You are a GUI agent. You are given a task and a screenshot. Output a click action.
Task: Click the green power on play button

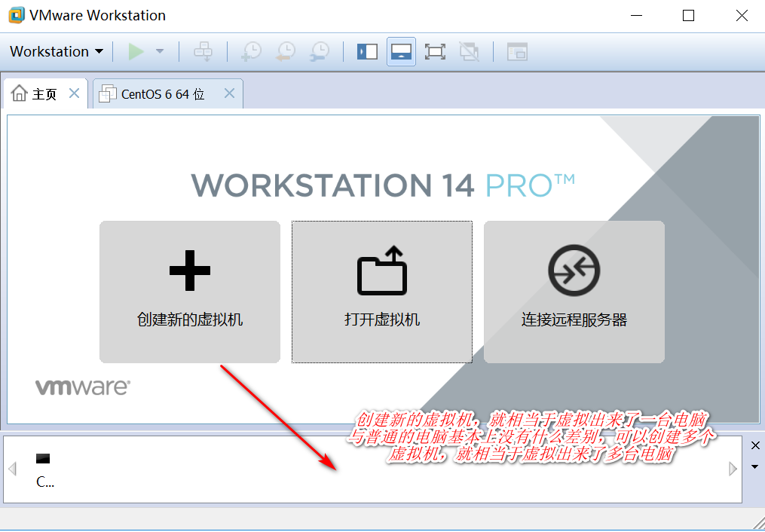(136, 51)
